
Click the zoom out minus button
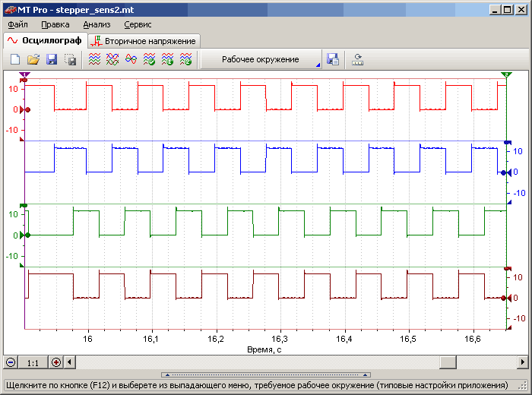pyautogui.click(x=11, y=362)
